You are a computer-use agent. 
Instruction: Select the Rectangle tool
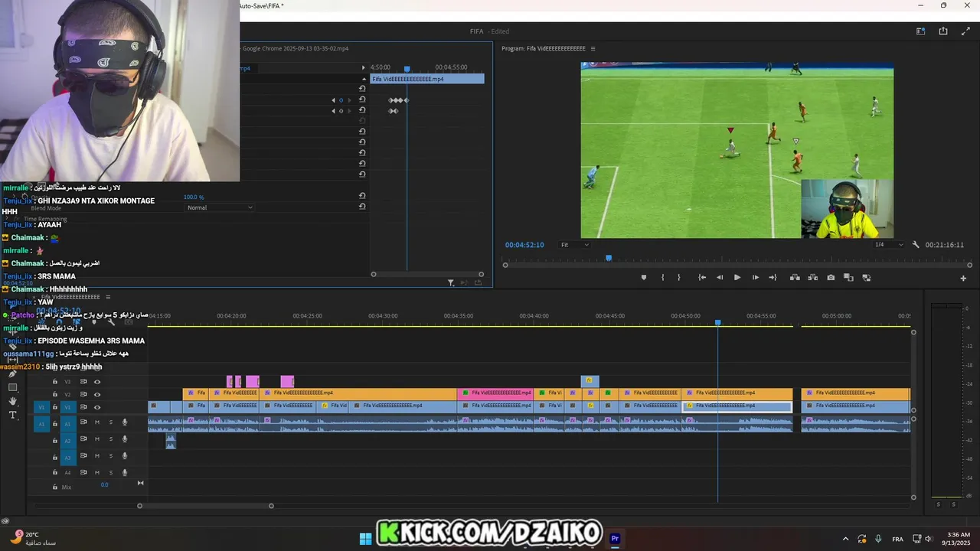pos(12,387)
